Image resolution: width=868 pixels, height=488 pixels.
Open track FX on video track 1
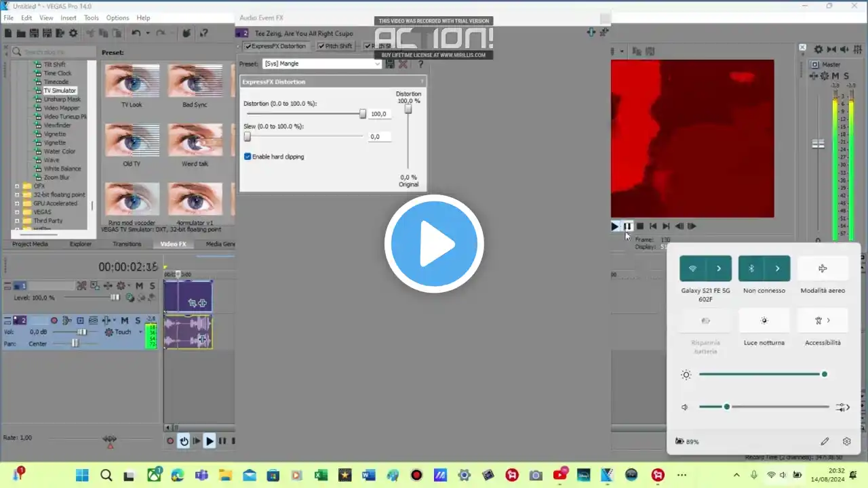pos(109,286)
